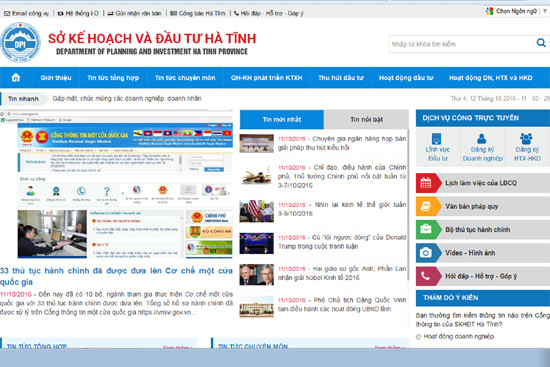
Task: Open Email công vụ link
Action: [26, 13]
